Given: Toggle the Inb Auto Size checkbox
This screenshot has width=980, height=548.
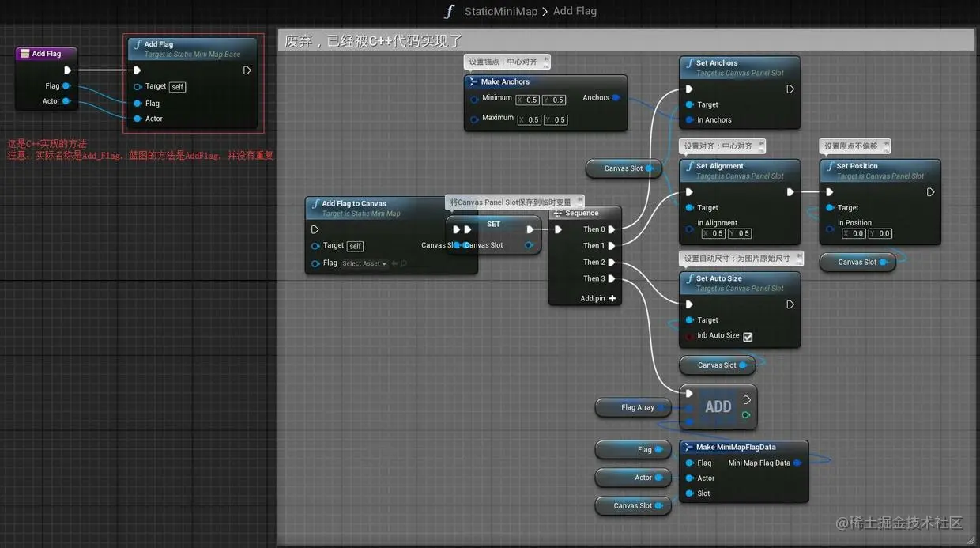Looking at the screenshot, I should point(748,337).
